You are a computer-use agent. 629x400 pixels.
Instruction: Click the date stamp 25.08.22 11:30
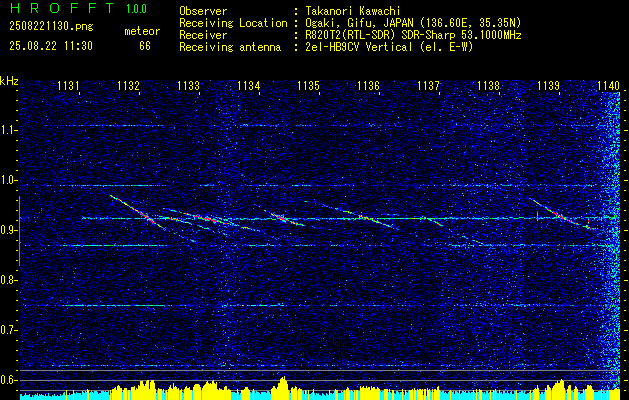click(x=51, y=46)
